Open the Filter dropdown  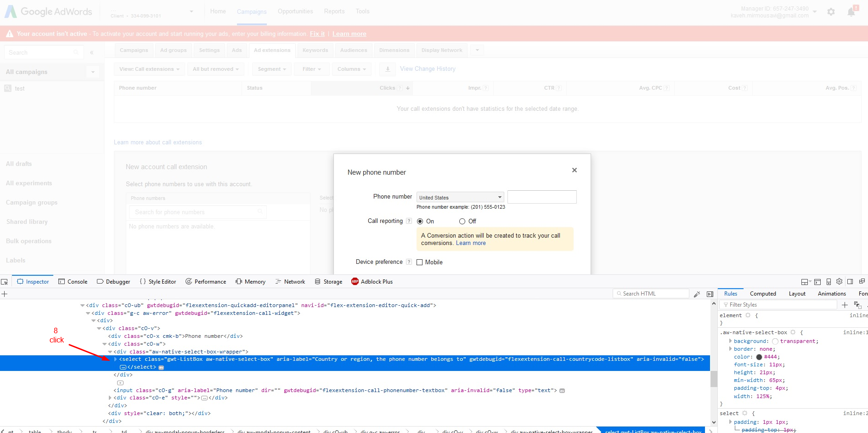coord(311,69)
